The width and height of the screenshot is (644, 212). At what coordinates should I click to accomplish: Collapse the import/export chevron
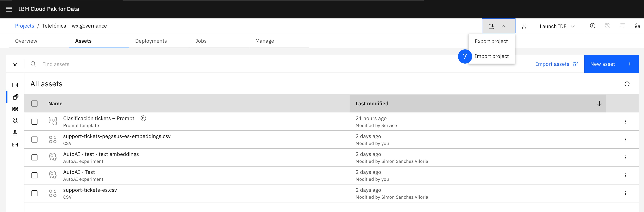coord(503,26)
